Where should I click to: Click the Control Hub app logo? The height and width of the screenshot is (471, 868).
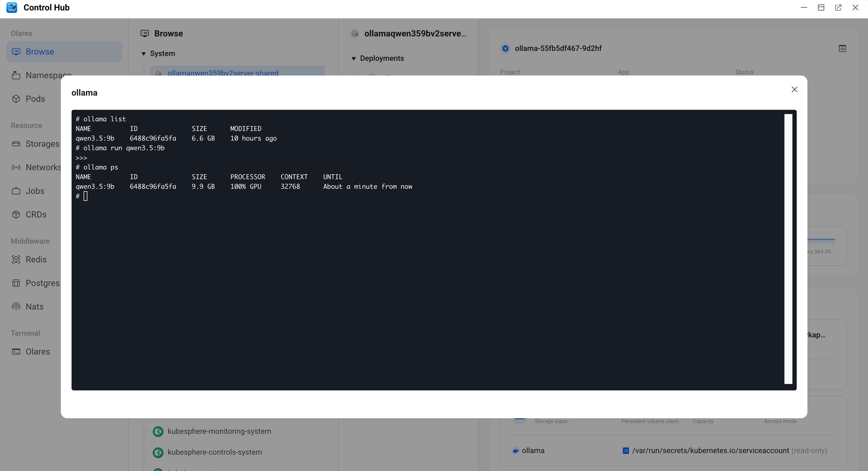click(12, 7)
